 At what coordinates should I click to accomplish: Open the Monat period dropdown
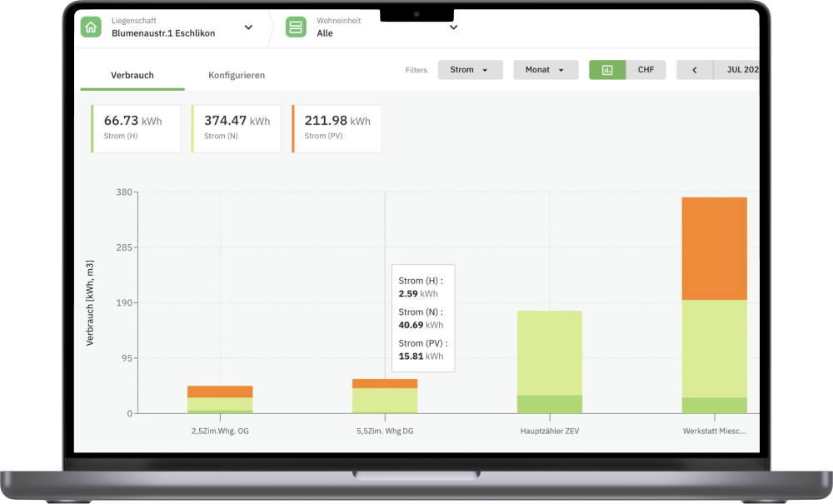click(546, 70)
